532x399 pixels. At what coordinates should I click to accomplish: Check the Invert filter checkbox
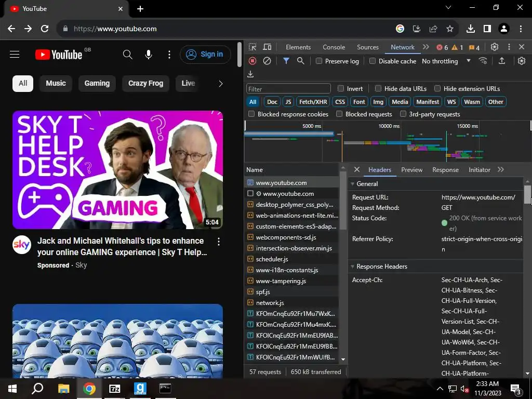pyautogui.click(x=341, y=88)
